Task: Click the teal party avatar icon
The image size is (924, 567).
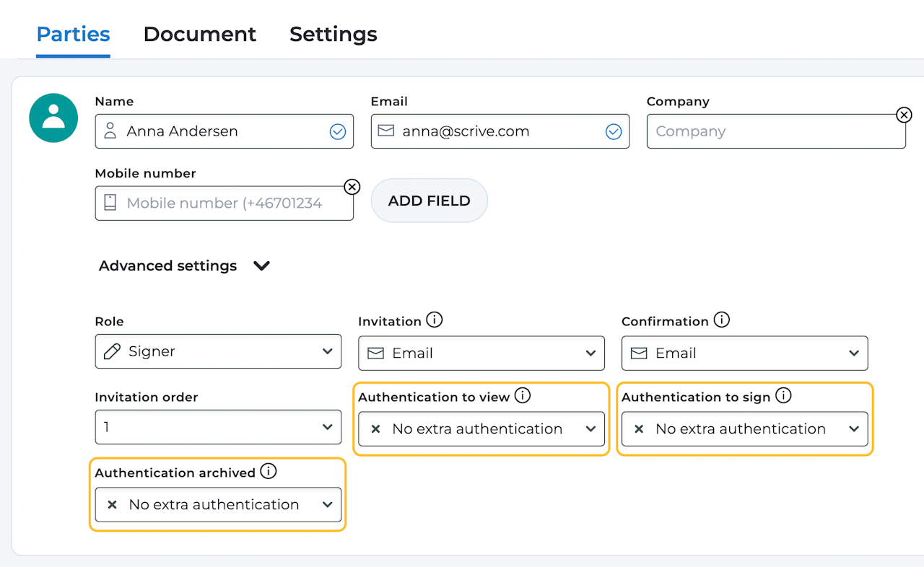Action: (53, 118)
